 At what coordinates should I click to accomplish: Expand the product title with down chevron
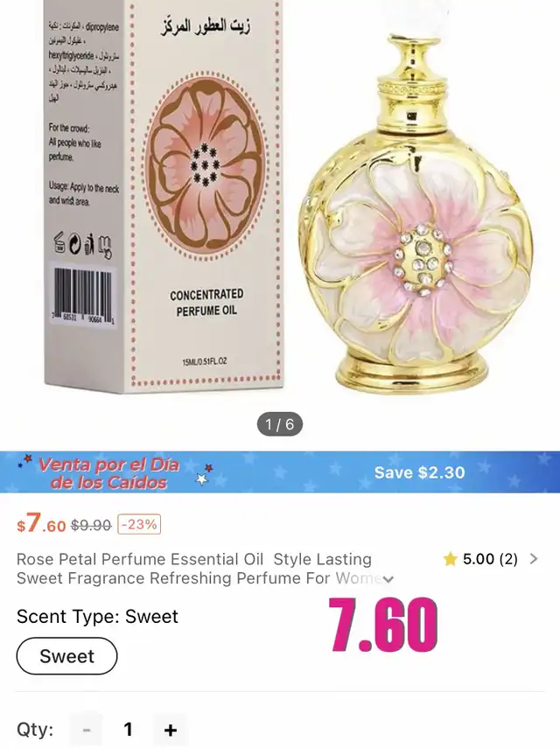388,579
